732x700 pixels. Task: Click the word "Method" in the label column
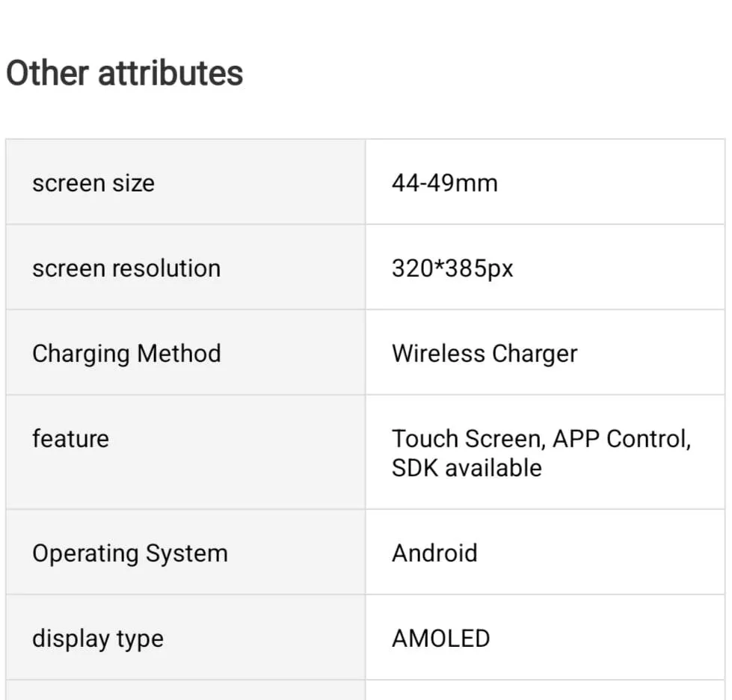[182, 354]
